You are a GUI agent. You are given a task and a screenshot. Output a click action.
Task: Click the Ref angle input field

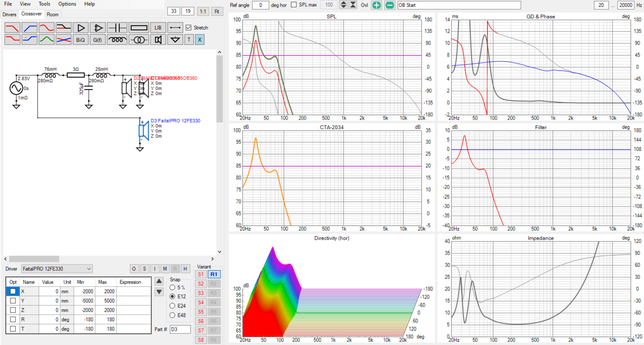260,5
